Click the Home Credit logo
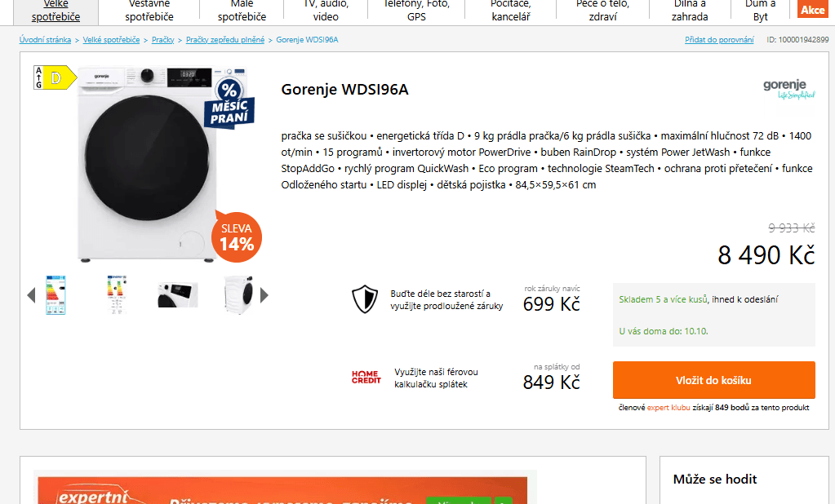Image resolution: width=835 pixels, height=504 pixels. click(366, 378)
